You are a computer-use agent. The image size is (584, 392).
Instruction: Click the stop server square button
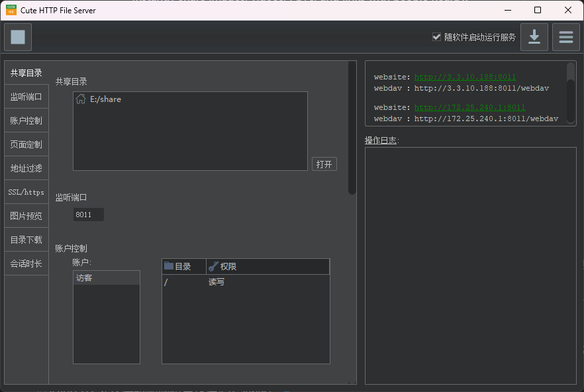(18, 37)
